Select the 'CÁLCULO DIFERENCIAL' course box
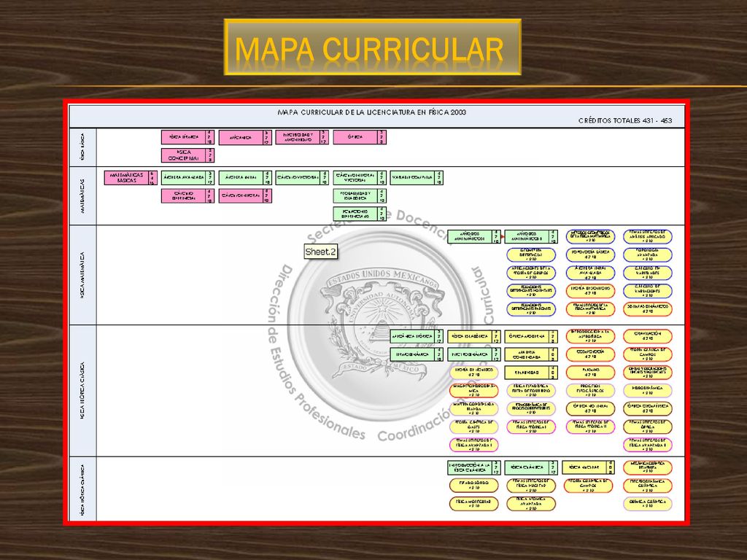This screenshot has height=560, width=747. point(187,195)
